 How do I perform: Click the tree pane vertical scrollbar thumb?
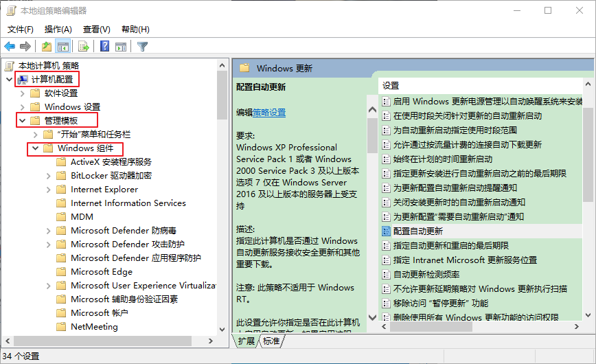click(x=222, y=95)
